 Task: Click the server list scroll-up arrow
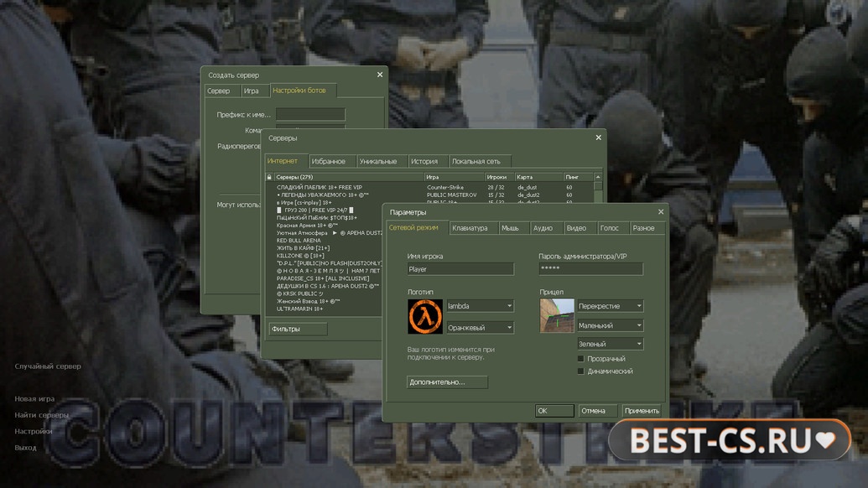(x=598, y=177)
